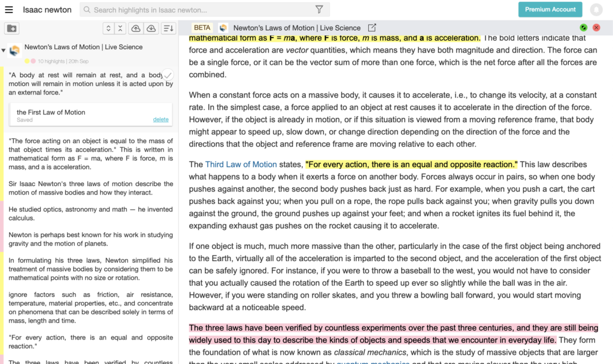
Task: Follow the Third Law of Motion link
Action: pyautogui.click(x=241, y=164)
